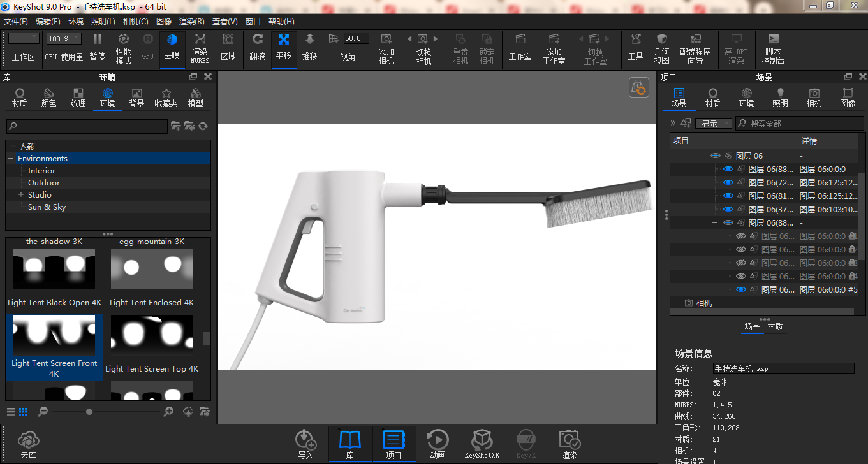Switch to project 照明 lighting tab
The image size is (868, 464).
click(x=780, y=98)
